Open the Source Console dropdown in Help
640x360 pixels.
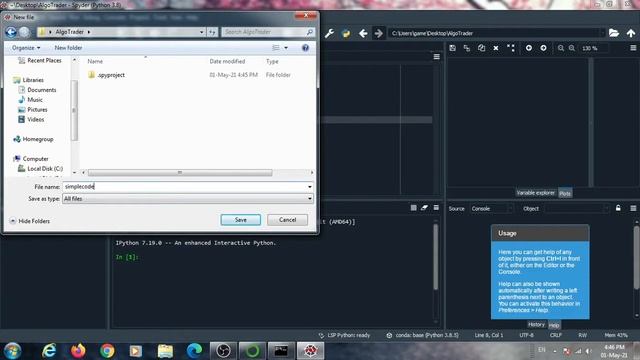click(491, 209)
